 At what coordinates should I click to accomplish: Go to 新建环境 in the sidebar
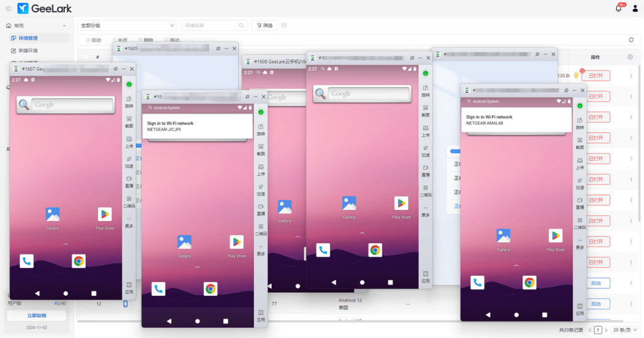pos(28,50)
